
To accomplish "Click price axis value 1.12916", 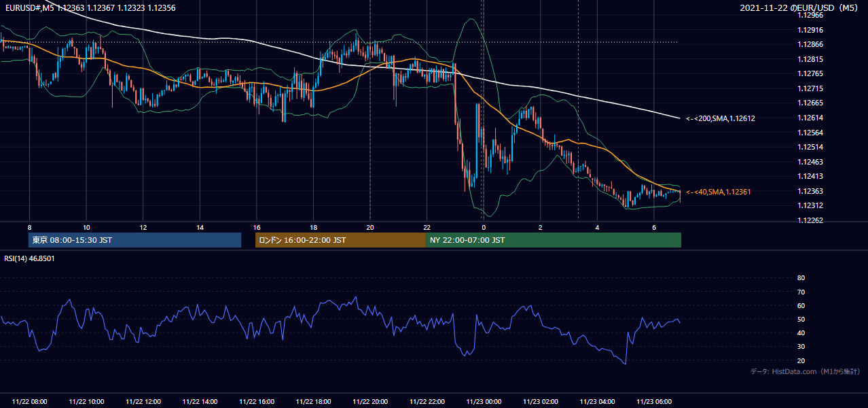I will pyautogui.click(x=810, y=30).
